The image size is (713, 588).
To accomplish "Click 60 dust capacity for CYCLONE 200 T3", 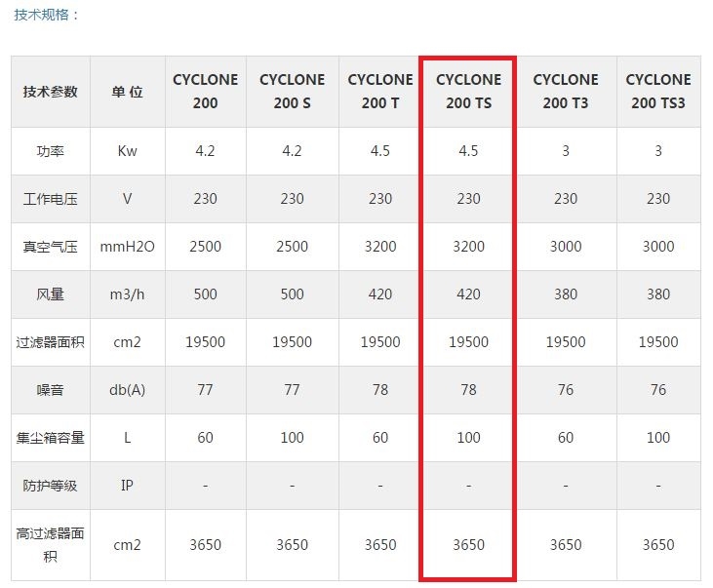I will pyautogui.click(x=566, y=438).
